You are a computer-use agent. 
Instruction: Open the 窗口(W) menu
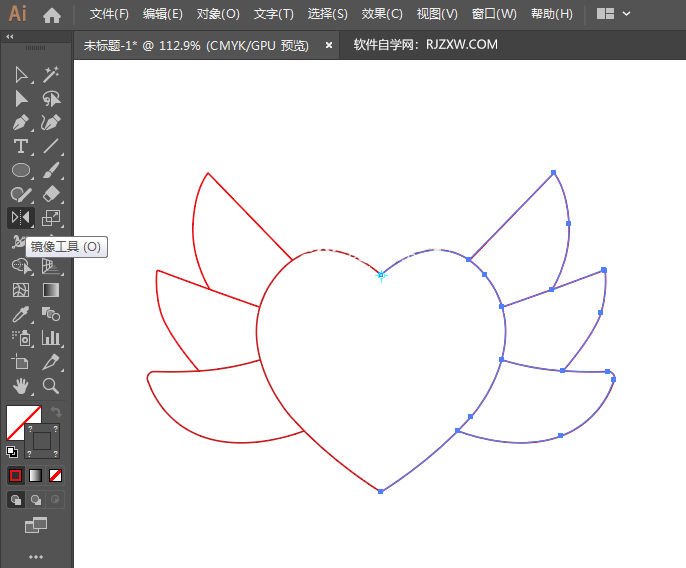(494, 14)
